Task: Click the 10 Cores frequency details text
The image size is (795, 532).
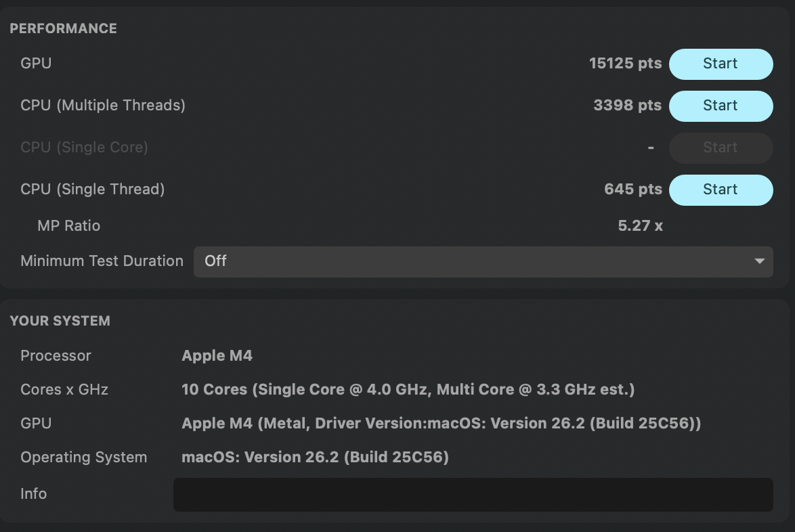Action: [x=408, y=390]
